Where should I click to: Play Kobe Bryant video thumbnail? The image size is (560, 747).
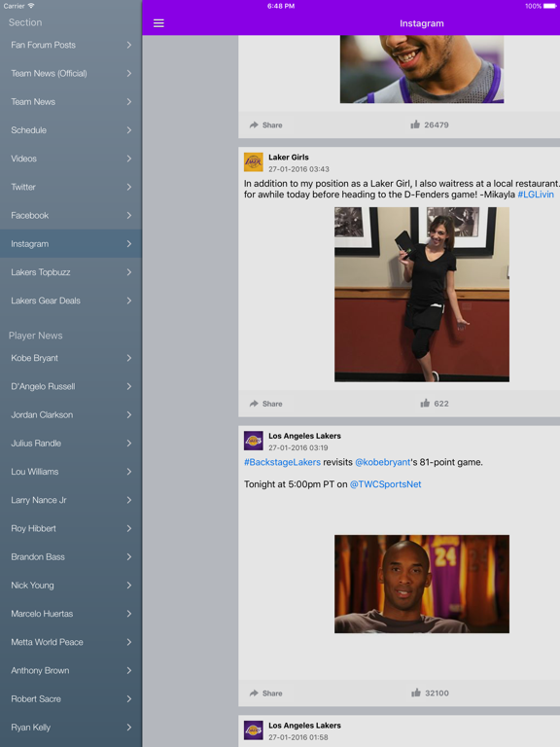422,584
